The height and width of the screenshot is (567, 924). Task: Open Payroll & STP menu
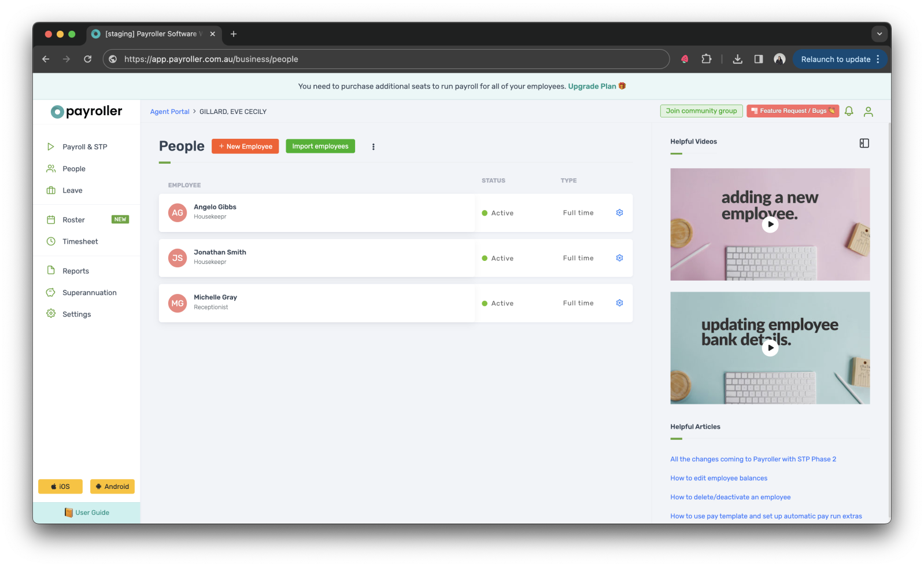pos(85,147)
